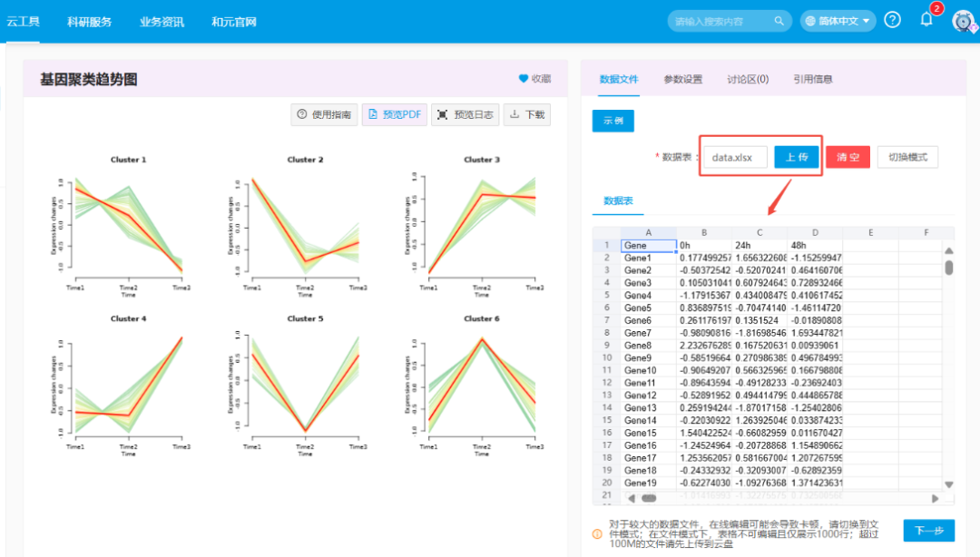Select the 引用信息 tab

tap(812, 79)
